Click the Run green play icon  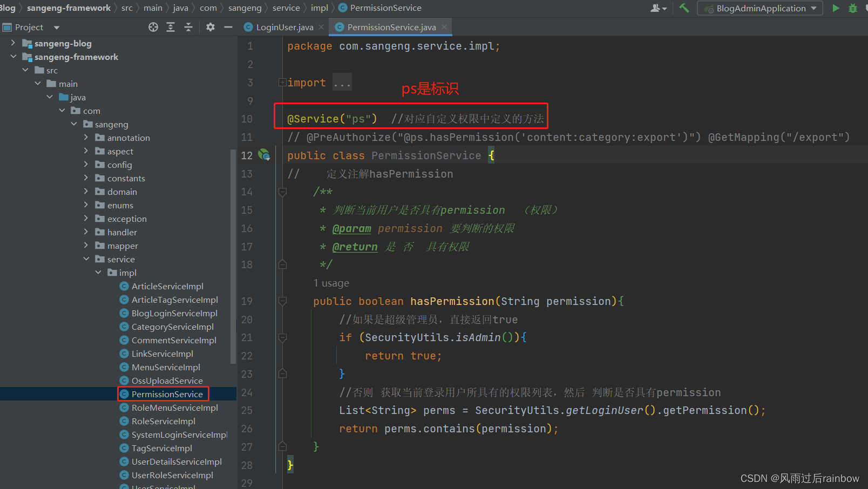coord(836,8)
